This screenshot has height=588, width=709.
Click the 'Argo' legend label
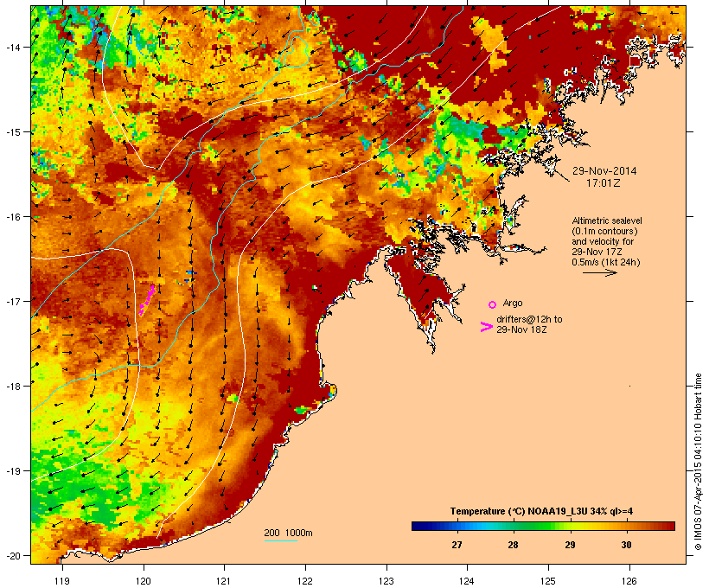coord(513,303)
